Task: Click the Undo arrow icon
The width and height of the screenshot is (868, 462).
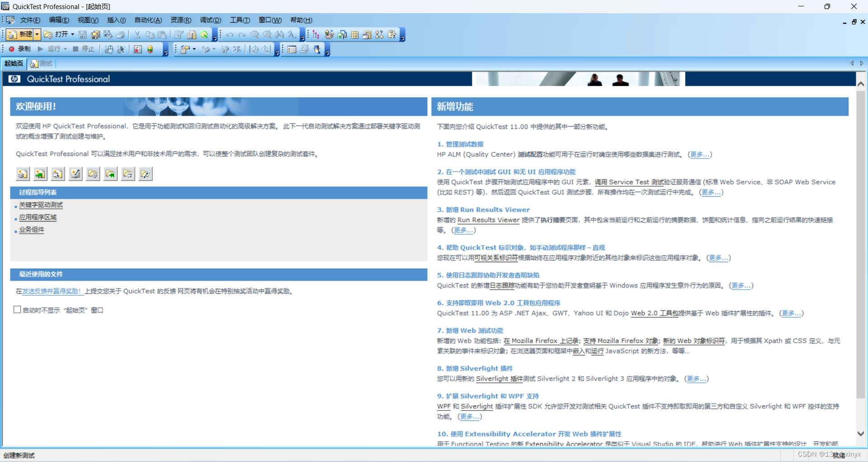Action: [229, 34]
